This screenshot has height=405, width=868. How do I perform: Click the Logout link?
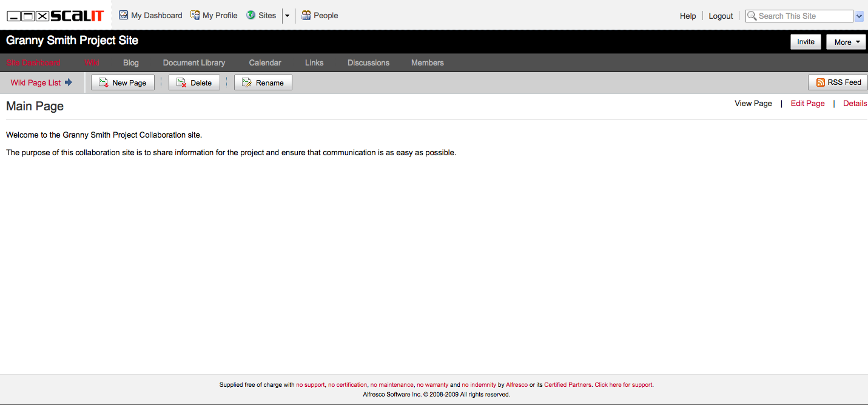tap(721, 16)
